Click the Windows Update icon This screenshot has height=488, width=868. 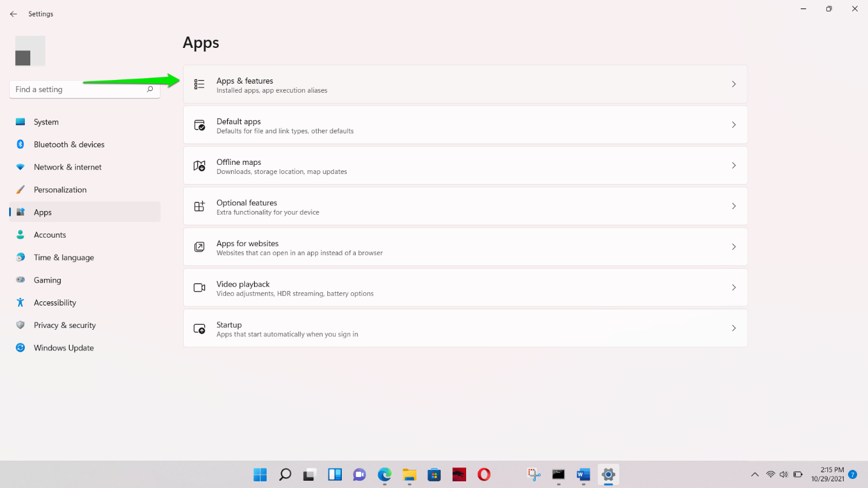[19, 347]
